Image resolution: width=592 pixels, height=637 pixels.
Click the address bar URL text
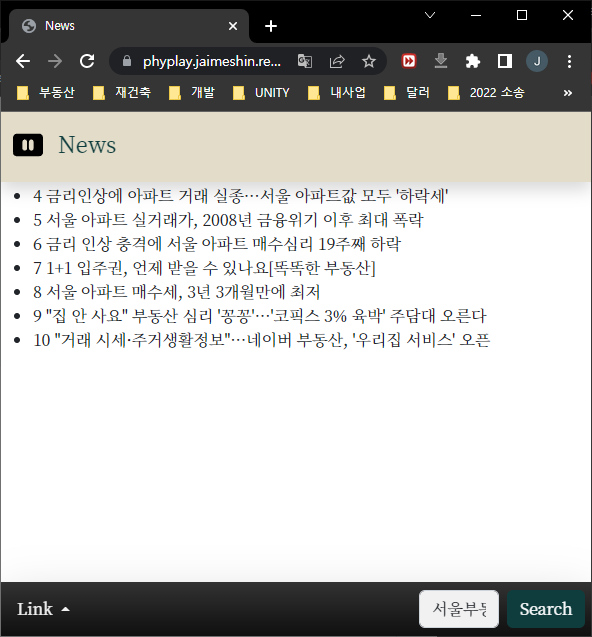tap(212, 61)
